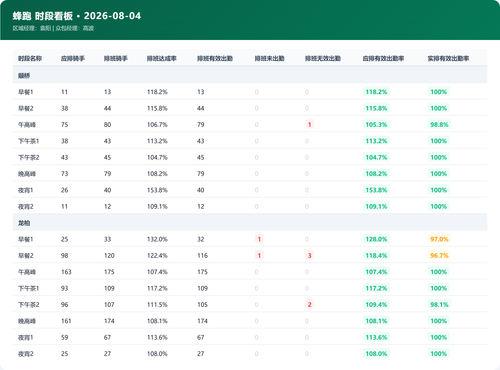
Task: Click the 应排骑手 value 75
Action: (x=64, y=125)
